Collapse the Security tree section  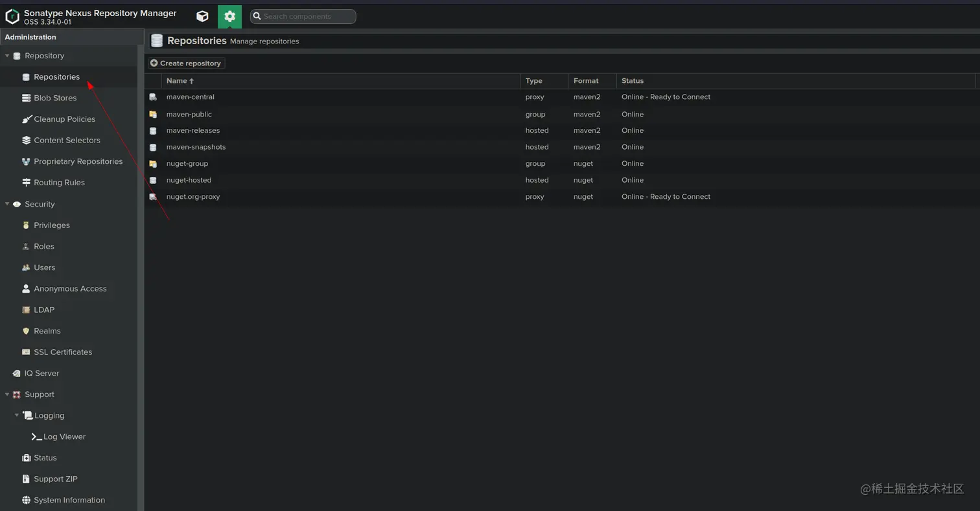pos(6,203)
